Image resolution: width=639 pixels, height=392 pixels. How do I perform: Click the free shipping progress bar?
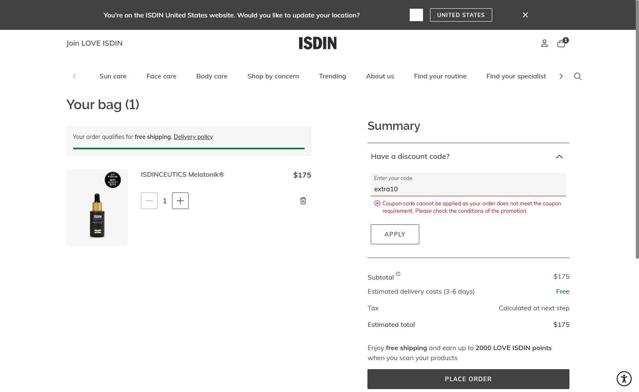[x=189, y=148]
